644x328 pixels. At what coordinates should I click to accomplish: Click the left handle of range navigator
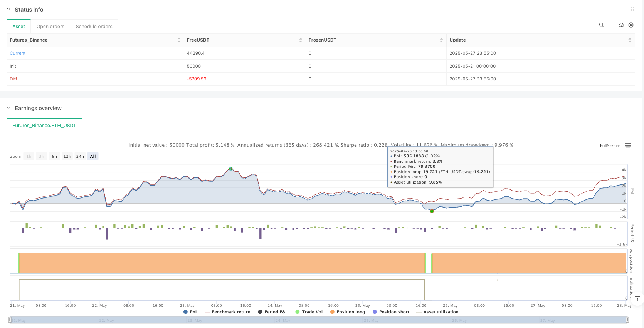(x=10, y=320)
